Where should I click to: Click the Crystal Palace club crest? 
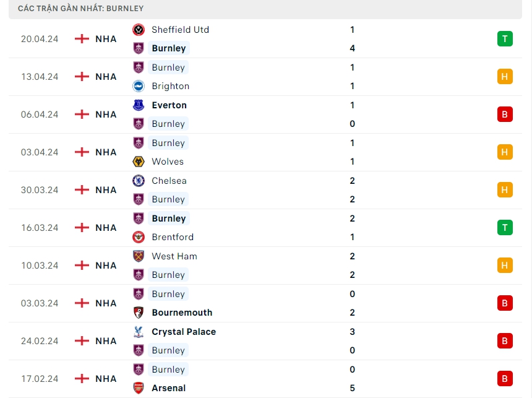click(139, 332)
